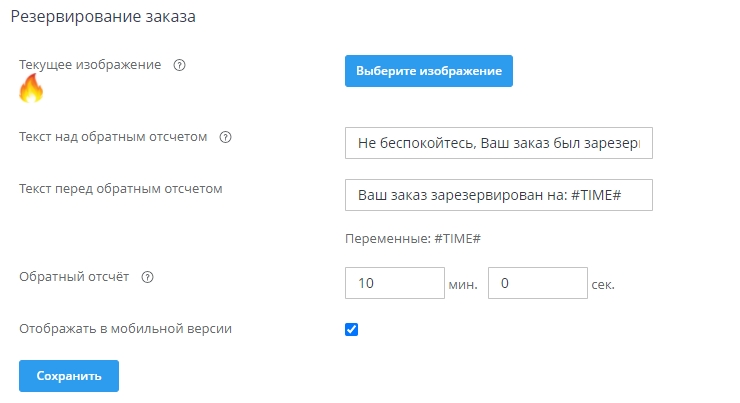The width and height of the screenshot is (740, 403).
Task: Click the Текст перед обратным отсчетом label
Action: 120,187
